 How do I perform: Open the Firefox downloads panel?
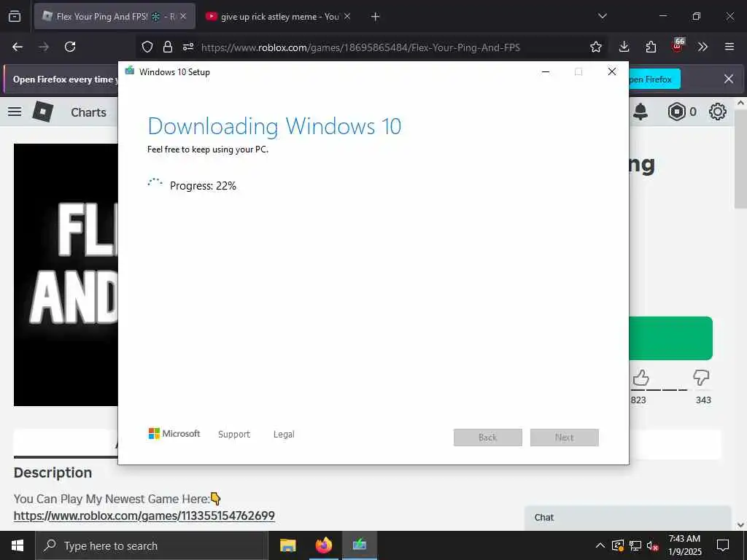pos(624,47)
